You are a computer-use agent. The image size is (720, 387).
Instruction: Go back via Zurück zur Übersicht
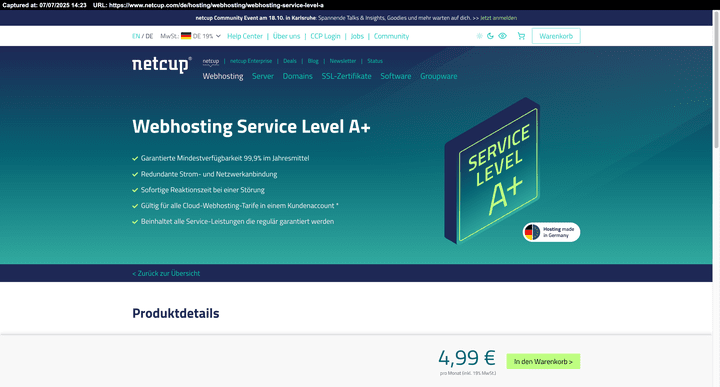pyautogui.click(x=166, y=273)
